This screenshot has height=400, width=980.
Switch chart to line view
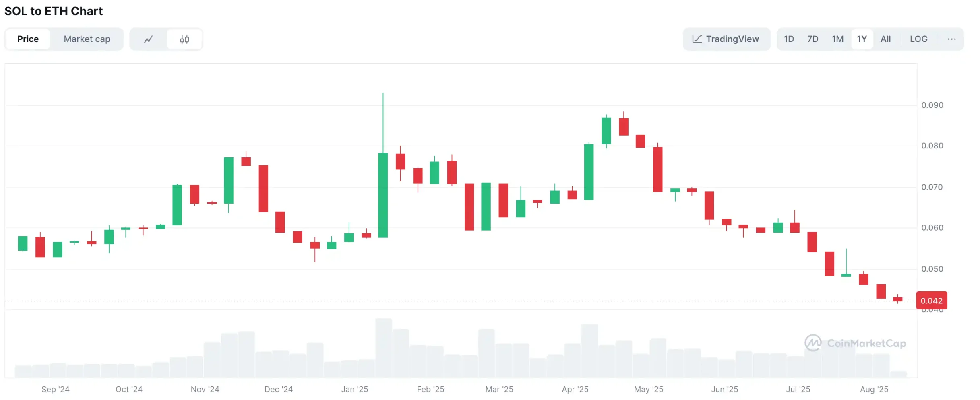(x=149, y=39)
